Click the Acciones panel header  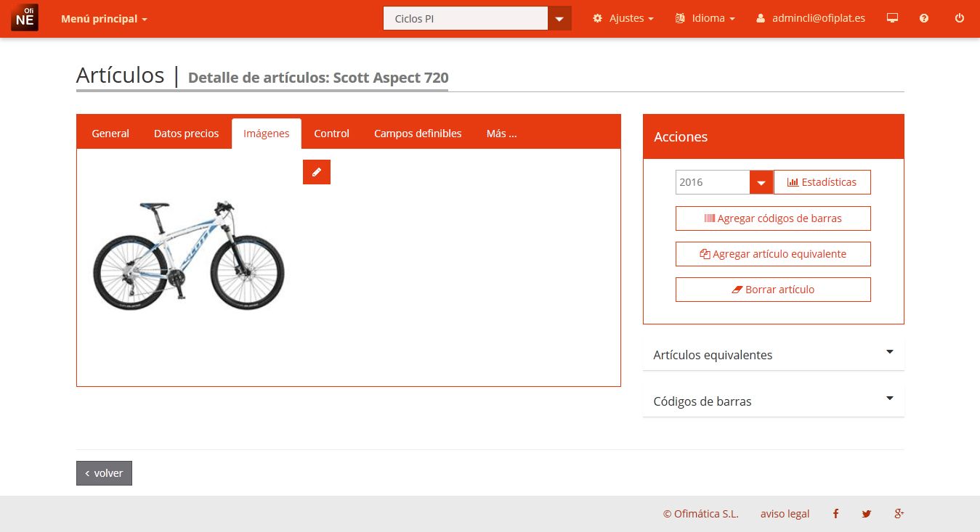click(773, 136)
